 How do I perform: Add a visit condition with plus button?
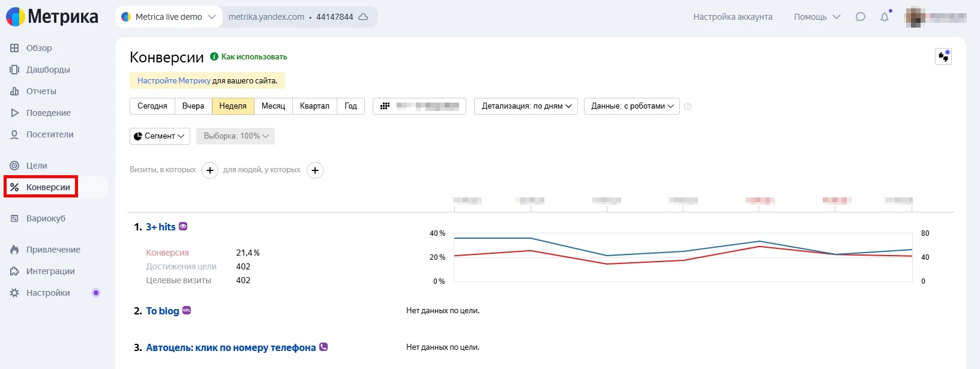pyautogui.click(x=209, y=170)
